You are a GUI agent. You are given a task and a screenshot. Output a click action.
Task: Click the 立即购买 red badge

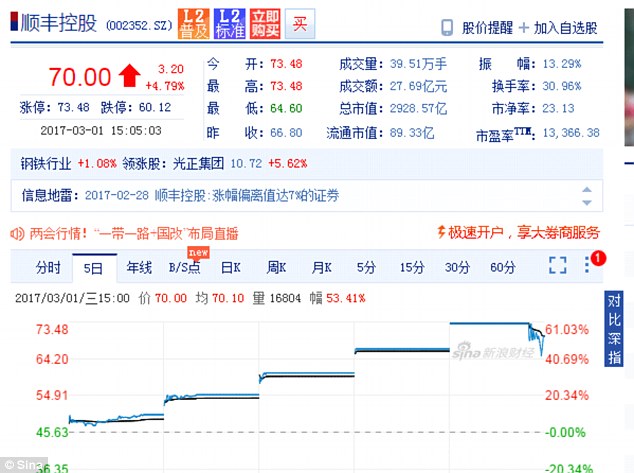coord(264,22)
